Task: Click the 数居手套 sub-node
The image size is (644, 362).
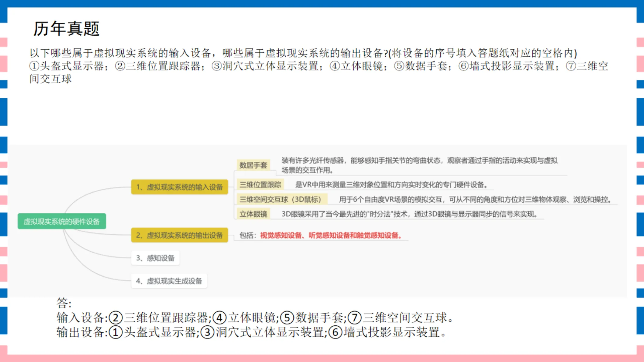Action: (253, 165)
